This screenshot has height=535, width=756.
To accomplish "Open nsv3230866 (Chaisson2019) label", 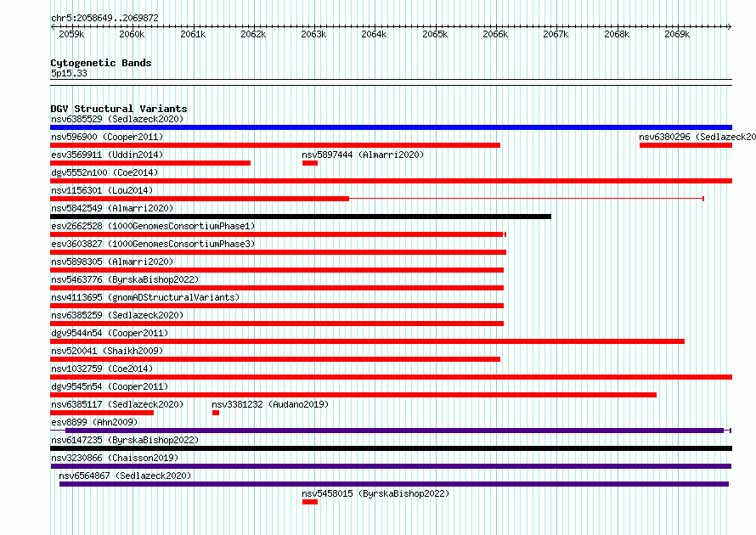I will tap(115, 458).
